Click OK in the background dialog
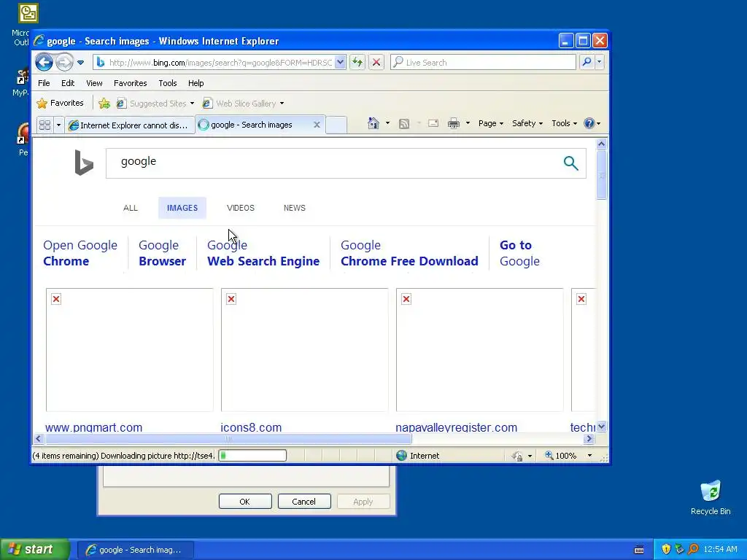 click(x=245, y=502)
